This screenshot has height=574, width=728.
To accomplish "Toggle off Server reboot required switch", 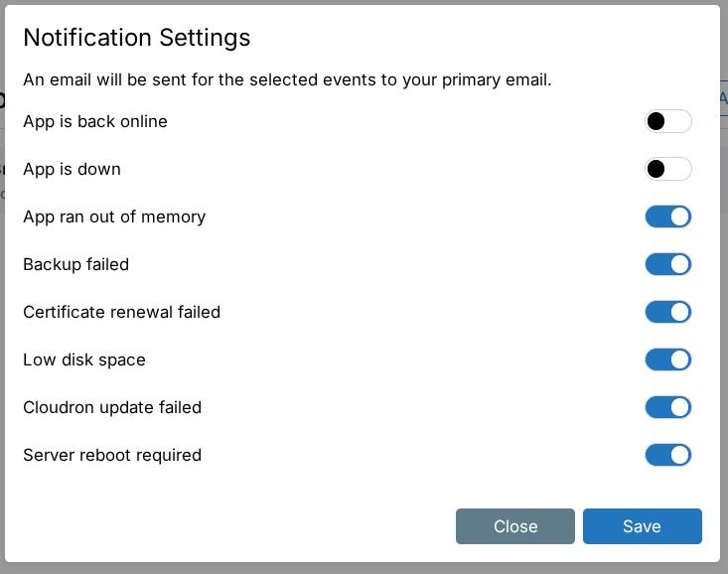I will click(667, 455).
